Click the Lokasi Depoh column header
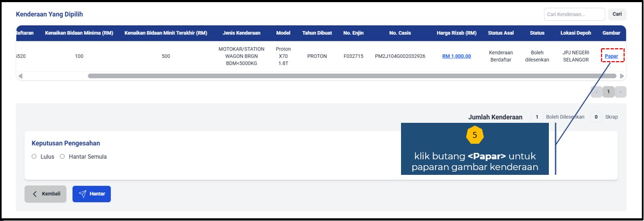Image resolution: width=644 pixels, height=221 pixels. (575, 33)
